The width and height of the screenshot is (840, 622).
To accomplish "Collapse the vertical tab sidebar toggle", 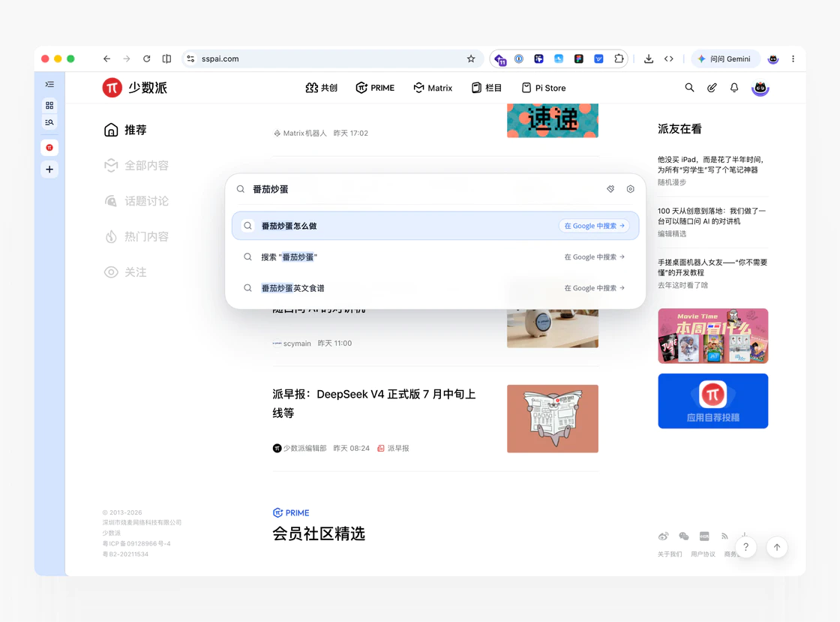I will [49, 84].
